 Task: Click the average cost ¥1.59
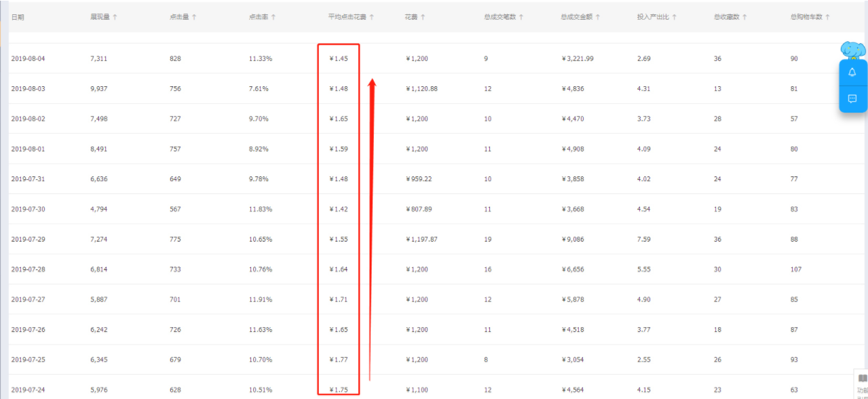point(339,149)
